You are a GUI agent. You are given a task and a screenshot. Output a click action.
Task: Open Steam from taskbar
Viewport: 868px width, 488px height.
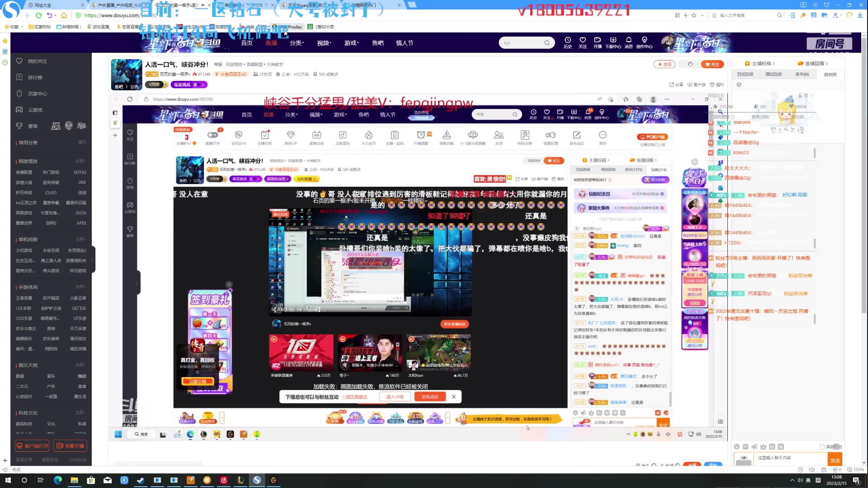tap(141, 480)
